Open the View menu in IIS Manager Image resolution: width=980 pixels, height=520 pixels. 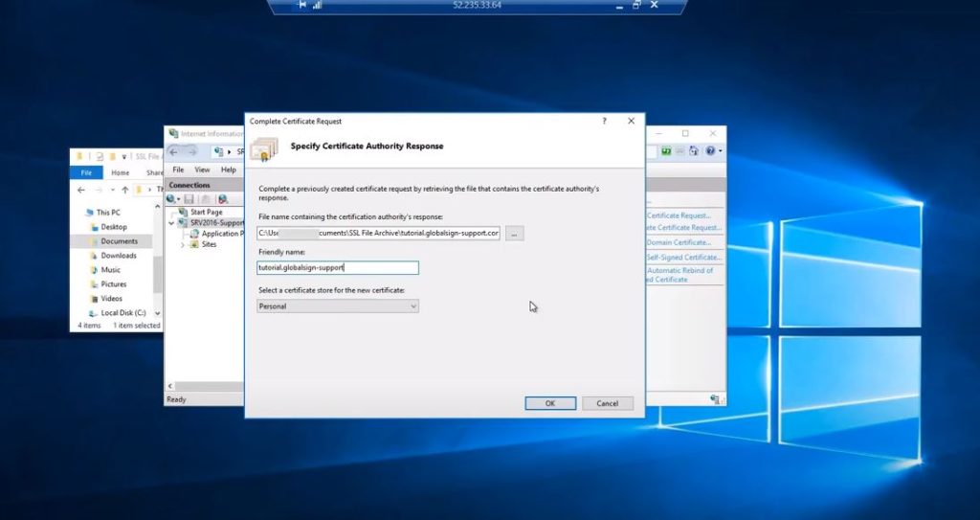click(x=202, y=170)
